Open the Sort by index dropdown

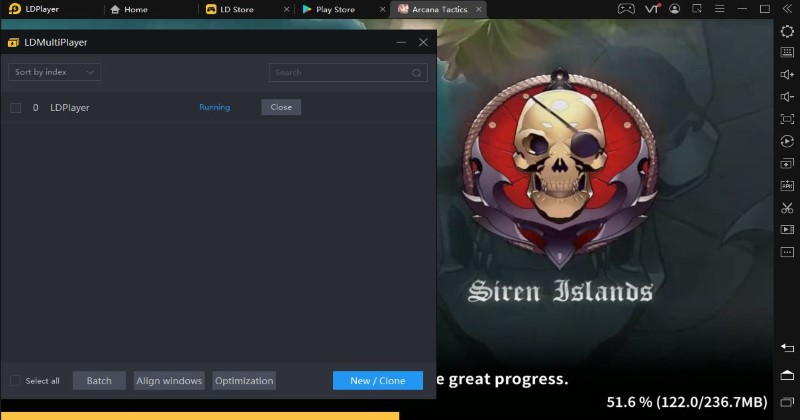coord(54,72)
